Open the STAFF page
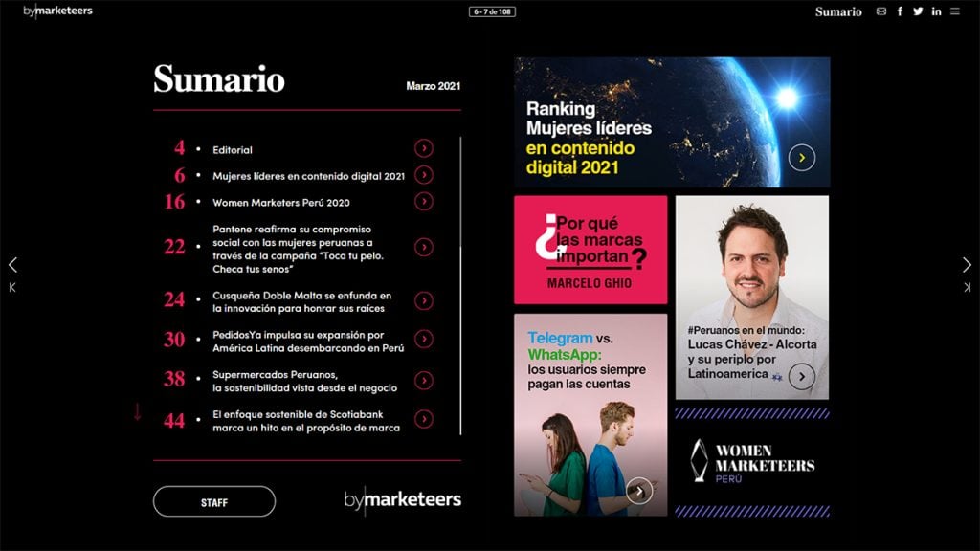Image resolution: width=980 pixels, height=551 pixels. click(214, 500)
